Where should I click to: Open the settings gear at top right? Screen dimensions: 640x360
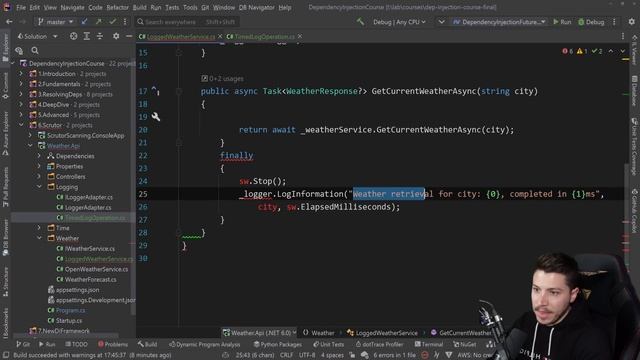click(x=631, y=22)
